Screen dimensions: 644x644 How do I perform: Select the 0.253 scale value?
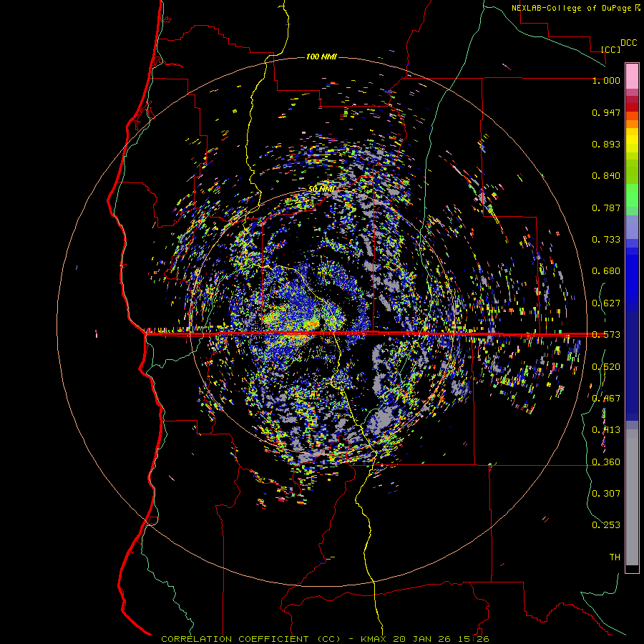606,525
